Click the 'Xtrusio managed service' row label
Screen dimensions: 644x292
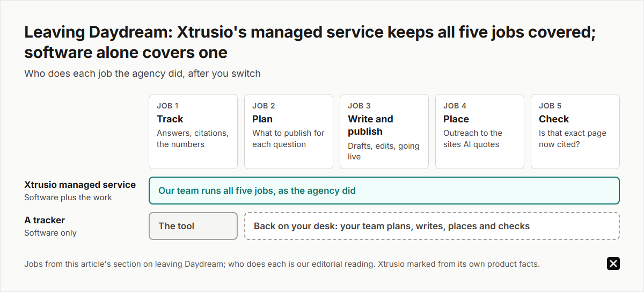[80, 185]
